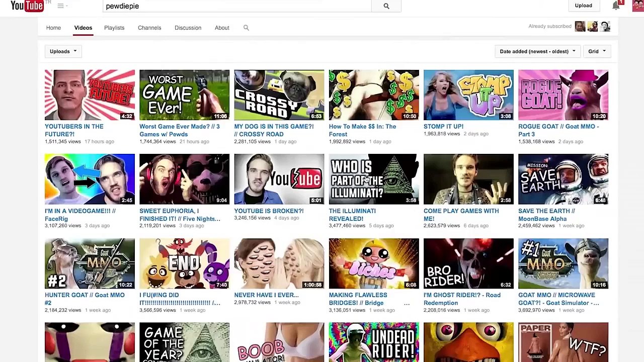
Task: Click 'ROGUE GOAT // Goat MMO' title
Action: [x=558, y=130]
